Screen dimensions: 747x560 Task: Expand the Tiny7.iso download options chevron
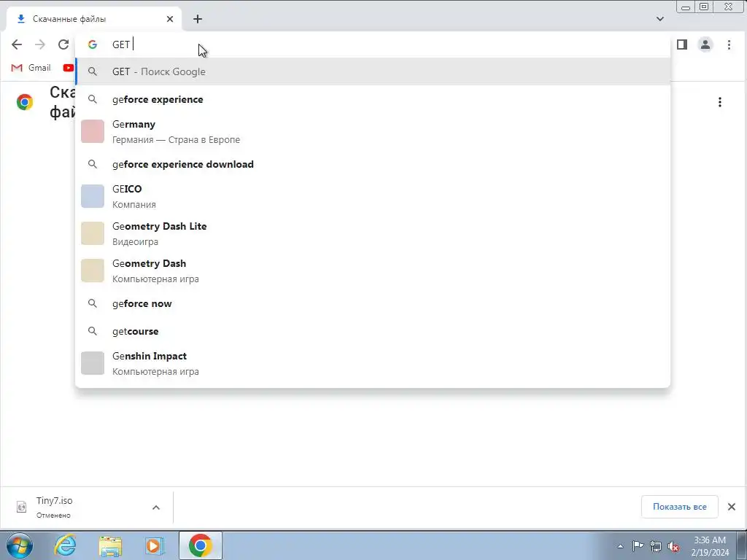point(156,507)
